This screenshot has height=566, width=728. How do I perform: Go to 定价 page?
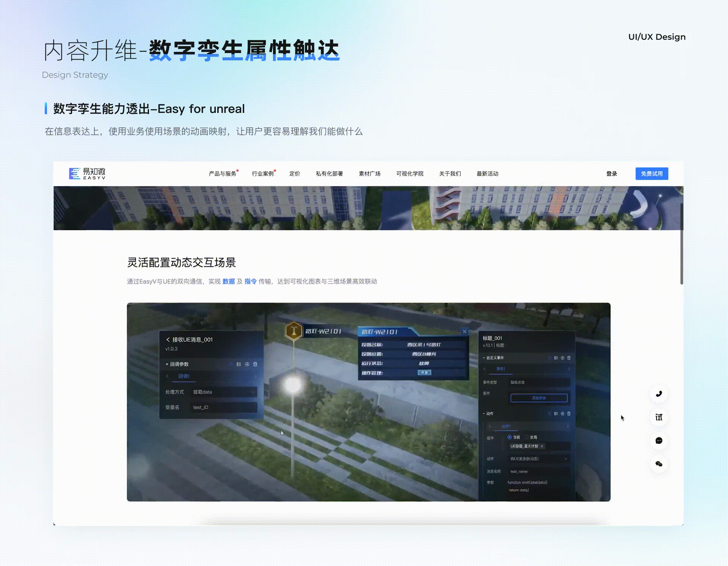click(x=295, y=174)
